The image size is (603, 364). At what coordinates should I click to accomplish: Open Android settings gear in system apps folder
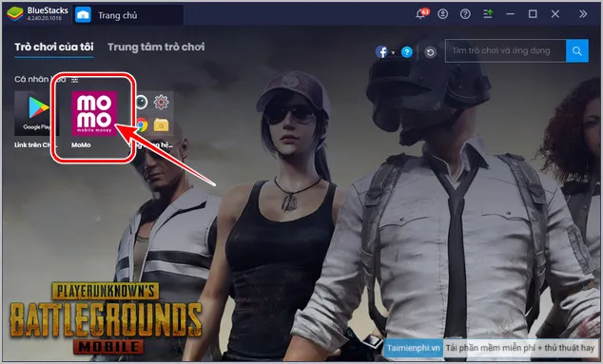(x=161, y=102)
